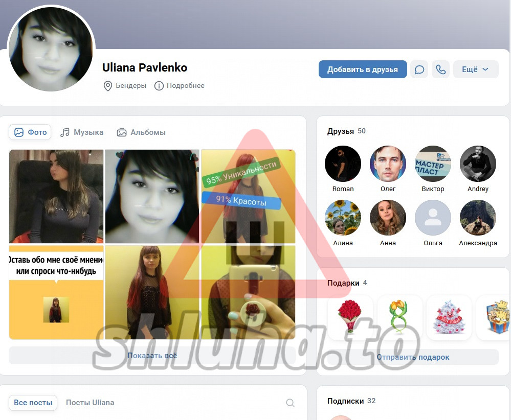Screen dimensions: 511x420
Task: Click the tulip number eight gift
Action: point(399,317)
